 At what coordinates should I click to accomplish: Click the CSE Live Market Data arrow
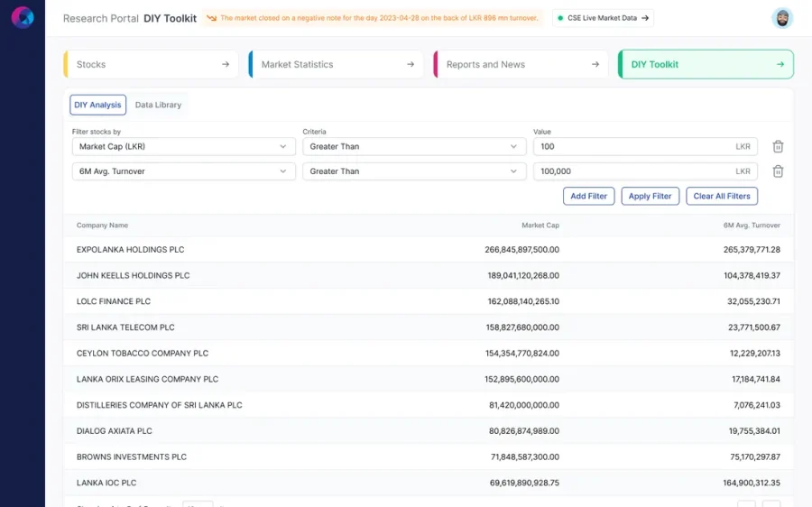pyautogui.click(x=645, y=18)
